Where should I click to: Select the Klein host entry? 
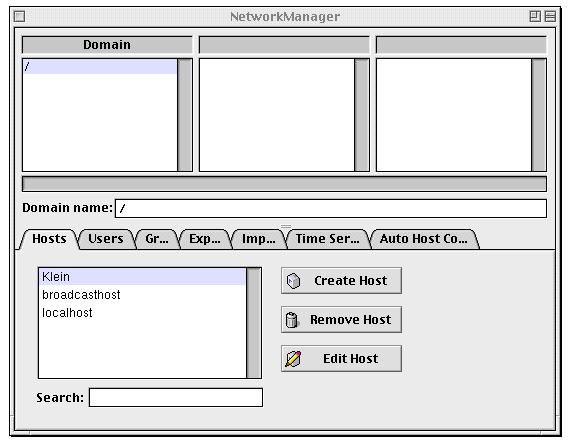[142, 277]
